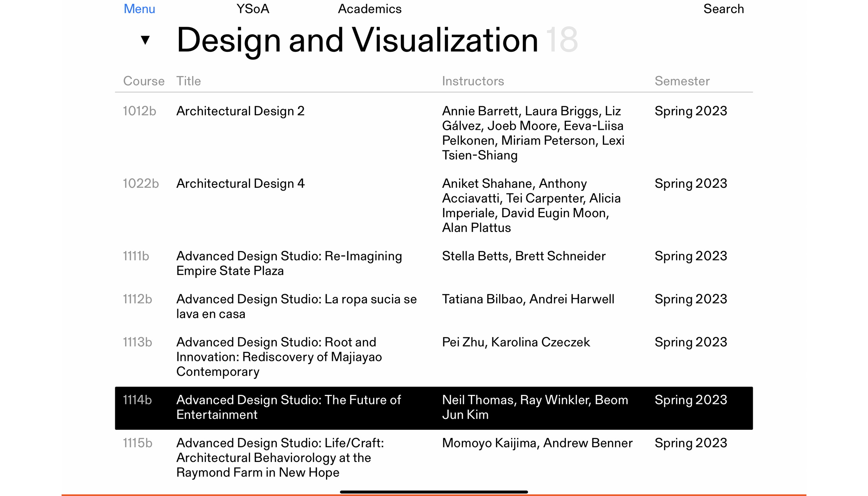868x496 pixels.
Task: Click the Title column header
Action: (x=189, y=81)
